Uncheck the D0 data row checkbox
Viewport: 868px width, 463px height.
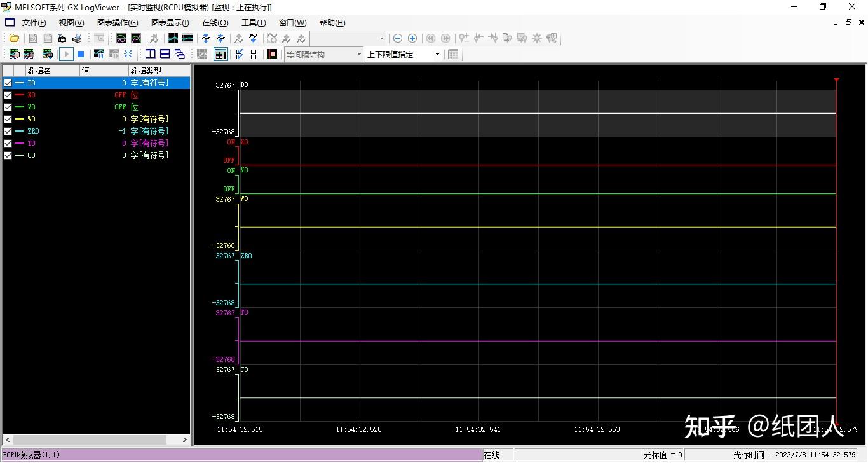click(x=8, y=83)
